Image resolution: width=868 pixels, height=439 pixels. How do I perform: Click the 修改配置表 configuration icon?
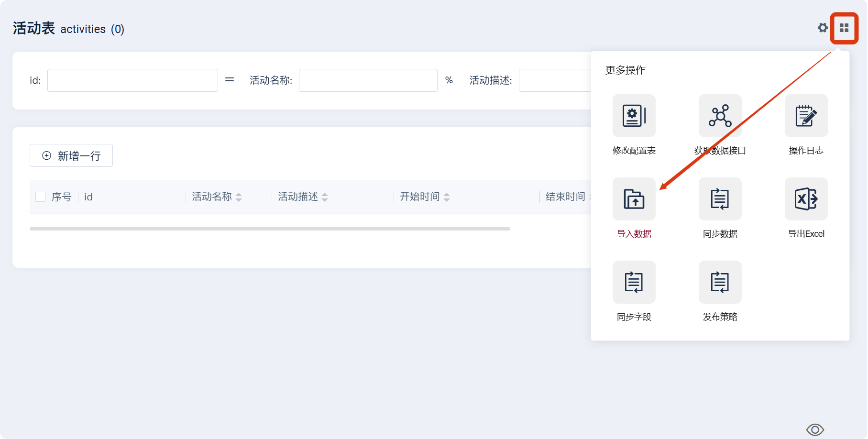(634, 116)
